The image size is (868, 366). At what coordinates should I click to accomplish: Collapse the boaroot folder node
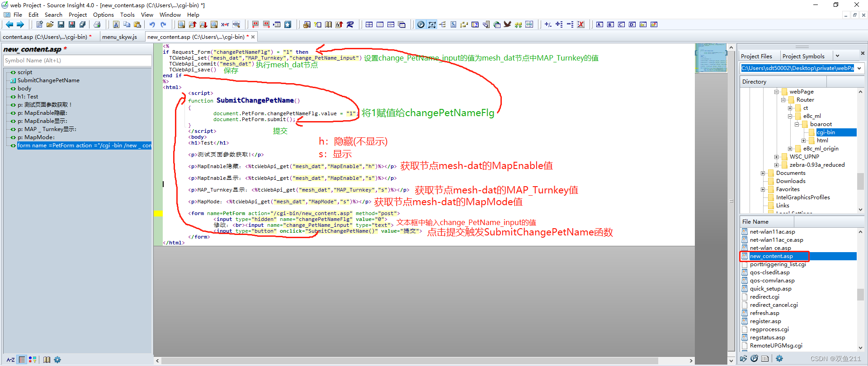797,124
